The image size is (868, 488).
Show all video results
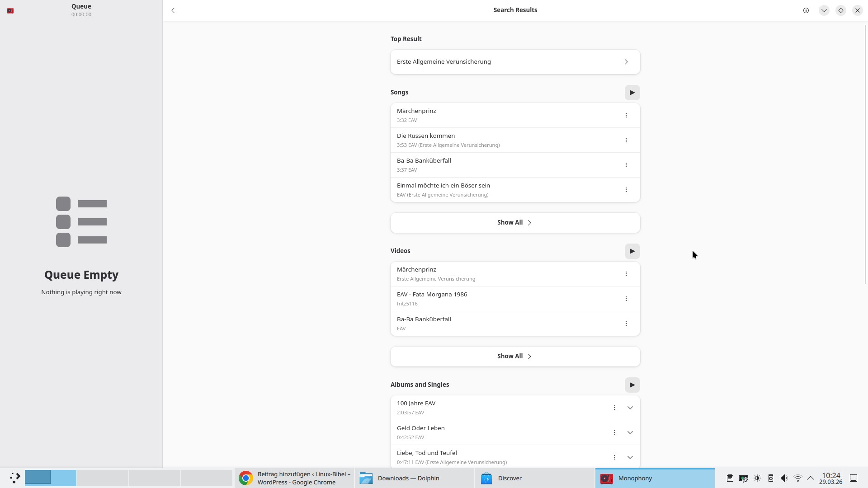click(x=515, y=357)
